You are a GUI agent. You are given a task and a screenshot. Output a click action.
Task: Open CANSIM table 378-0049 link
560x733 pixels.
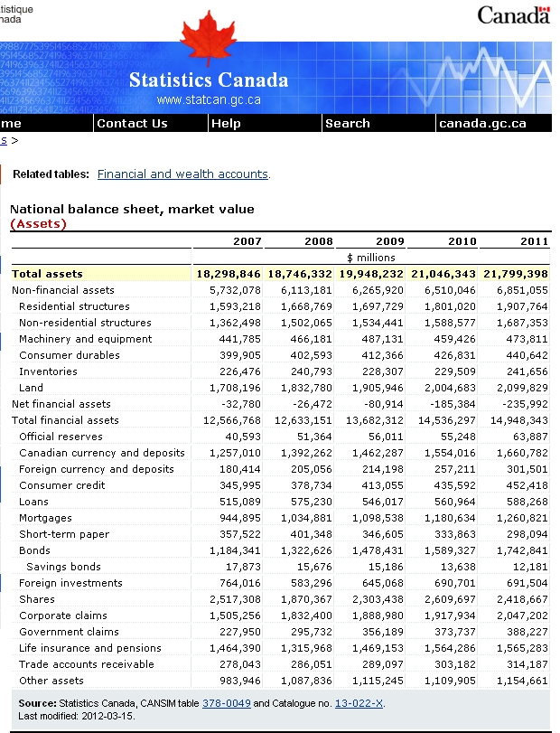pos(226,703)
